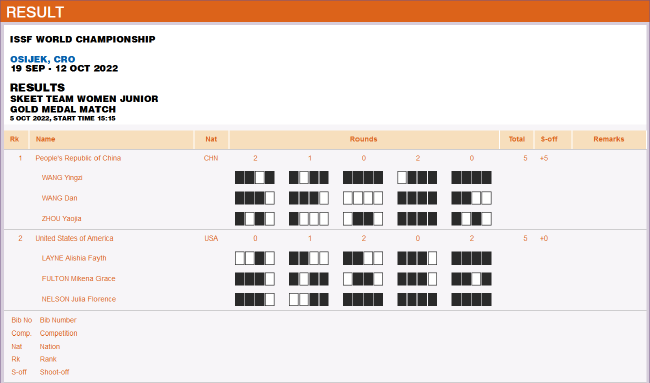Select team People's Republic of China

point(78,158)
